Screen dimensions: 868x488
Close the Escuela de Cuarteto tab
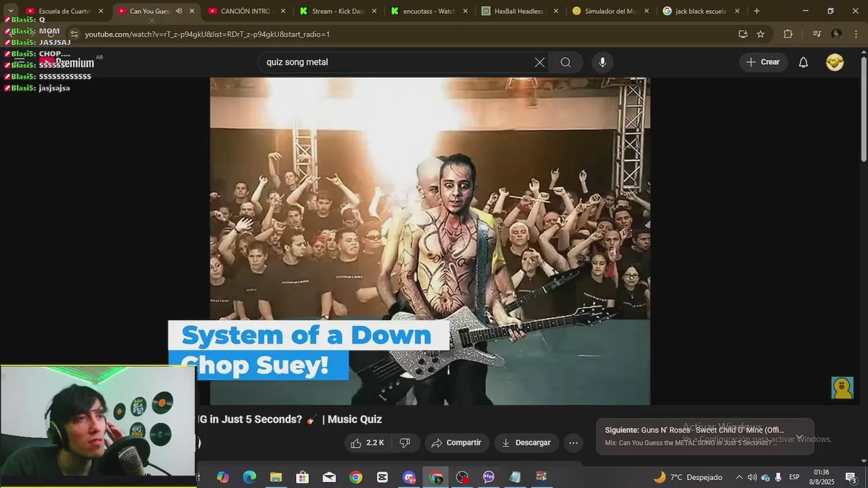(x=100, y=11)
